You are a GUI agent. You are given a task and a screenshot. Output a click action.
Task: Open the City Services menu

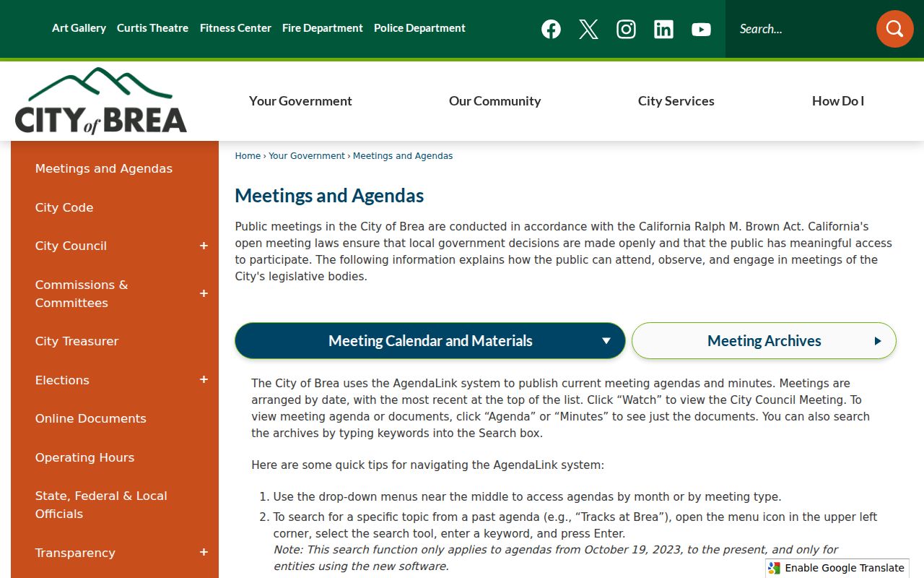tap(676, 101)
